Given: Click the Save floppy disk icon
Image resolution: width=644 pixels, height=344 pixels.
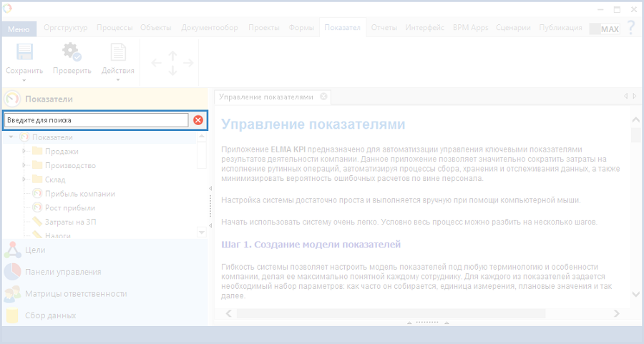Looking at the screenshot, I should click(24, 53).
